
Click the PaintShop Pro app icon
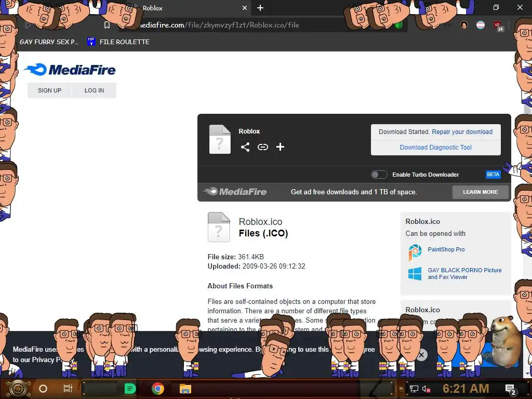tap(415, 252)
